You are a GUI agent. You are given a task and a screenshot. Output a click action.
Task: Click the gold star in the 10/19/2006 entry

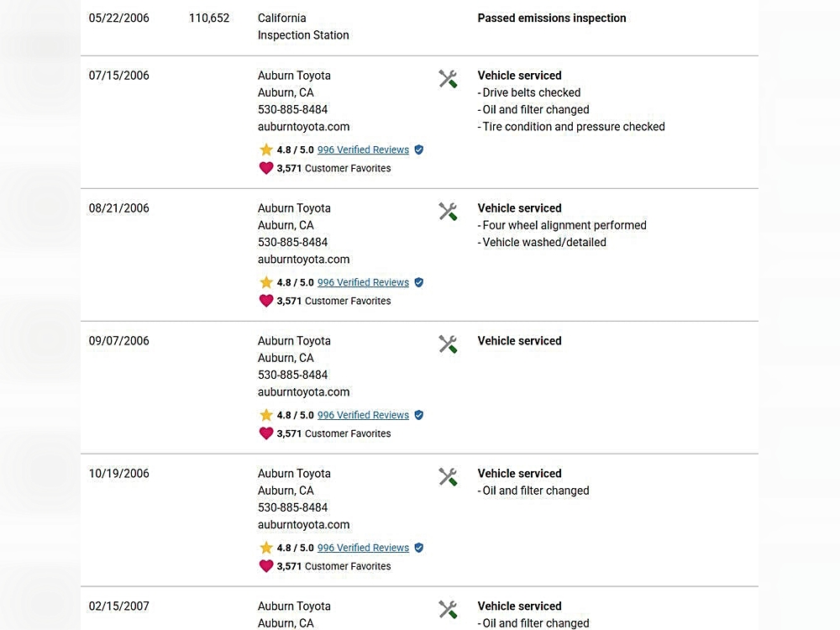click(x=266, y=548)
